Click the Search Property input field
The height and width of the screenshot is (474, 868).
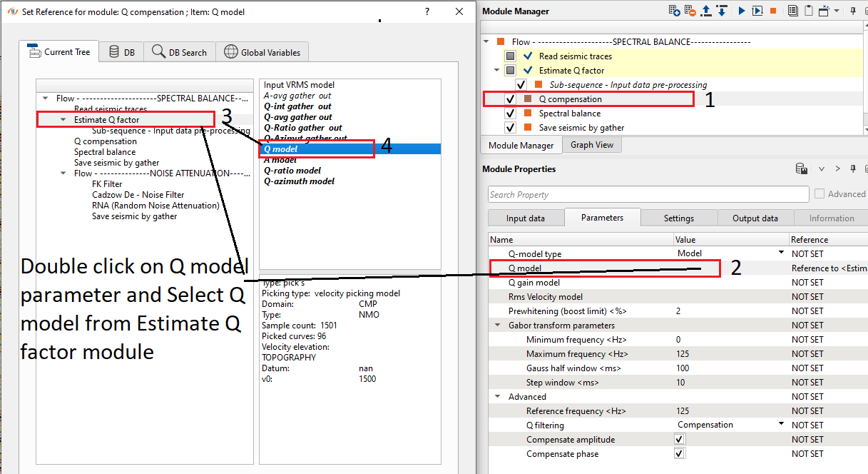click(x=648, y=195)
